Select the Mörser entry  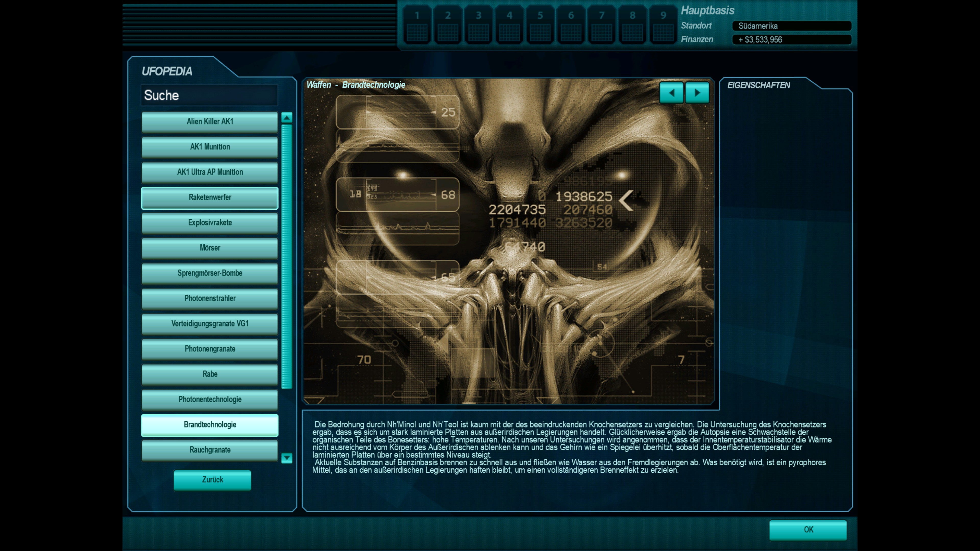click(x=210, y=248)
